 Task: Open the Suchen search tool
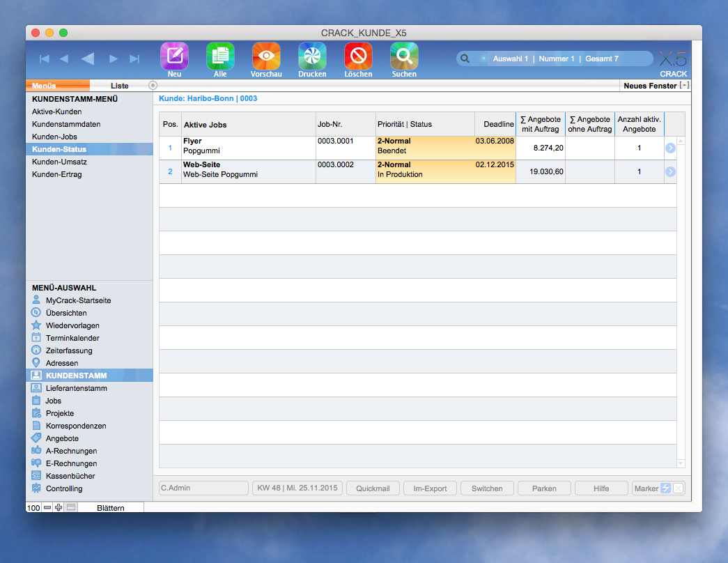(x=404, y=56)
